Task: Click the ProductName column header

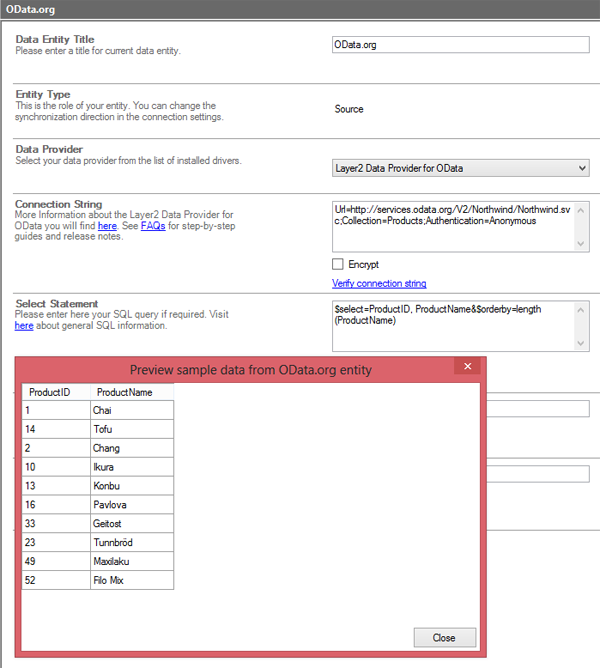Action: tap(125, 393)
